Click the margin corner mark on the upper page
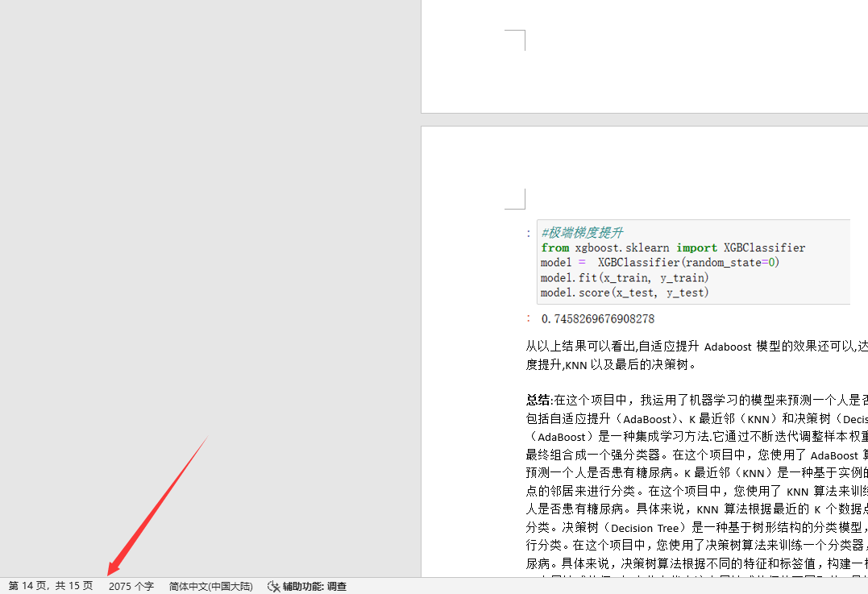The width and height of the screenshot is (868, 594). 516,39
